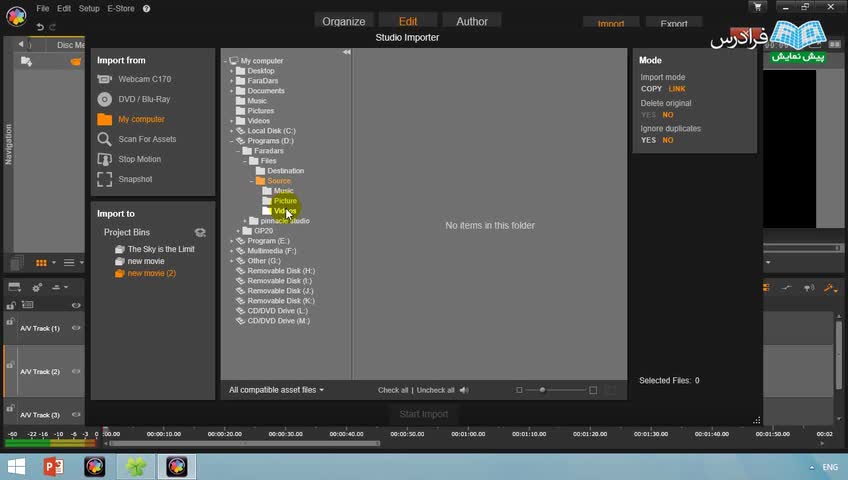Set Import mode to LINK
Screen dimensions: 848x480
coord(677,89)
